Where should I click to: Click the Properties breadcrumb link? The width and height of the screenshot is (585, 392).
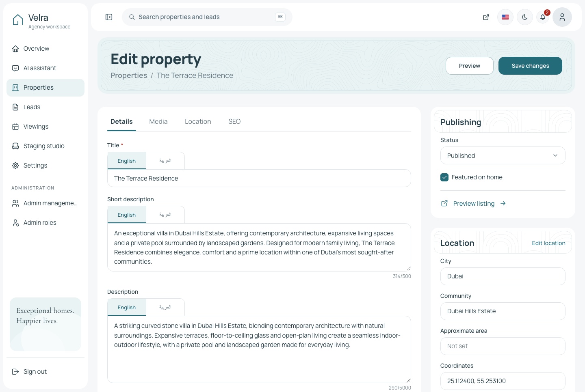pyautogui.click(x=129, y=75)
